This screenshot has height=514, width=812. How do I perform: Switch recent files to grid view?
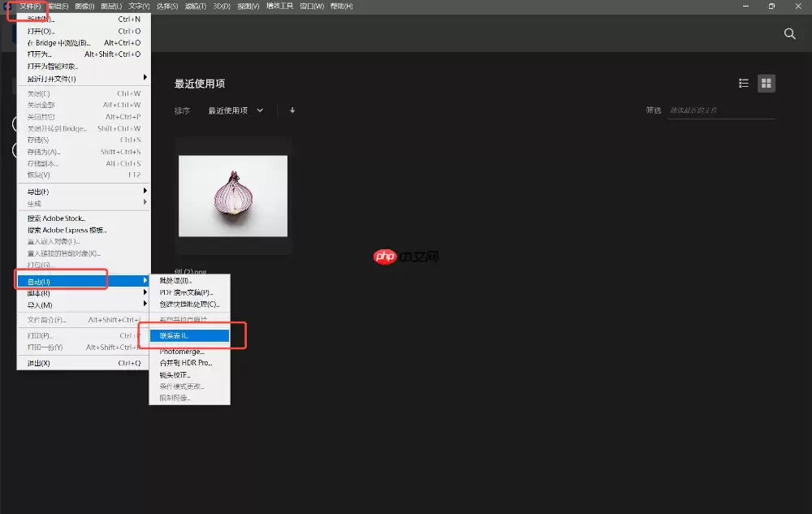[x=766, y=82]
